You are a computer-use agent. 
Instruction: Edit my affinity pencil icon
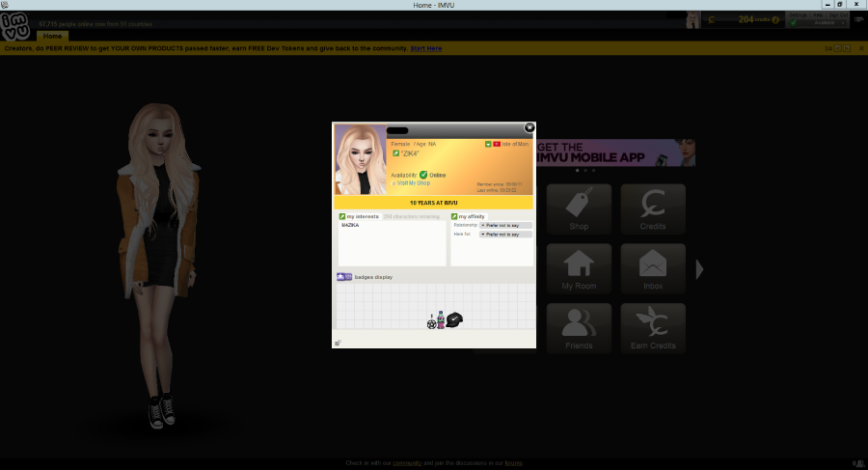[454, 217]
